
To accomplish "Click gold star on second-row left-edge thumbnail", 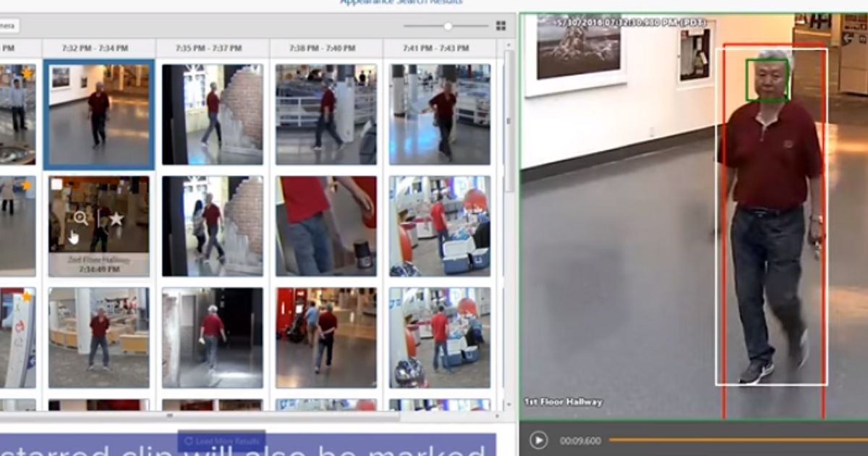I will click(x=27, y=186).
